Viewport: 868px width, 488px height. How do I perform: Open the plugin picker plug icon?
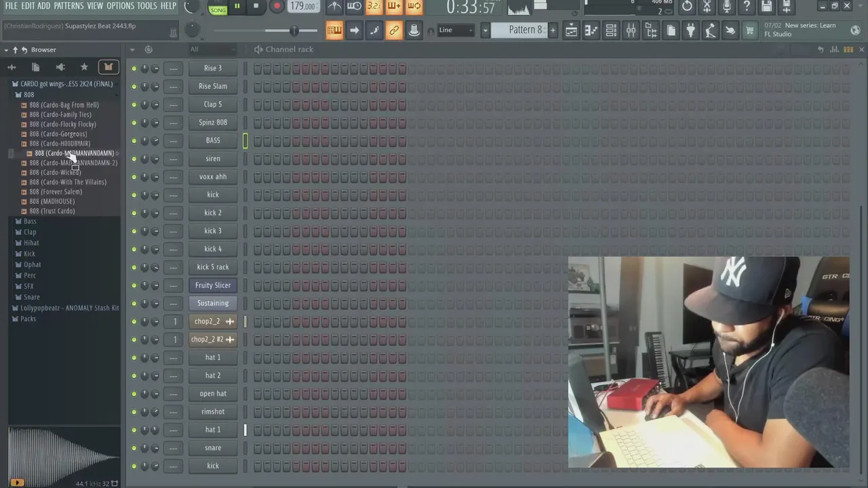point(690,30)
